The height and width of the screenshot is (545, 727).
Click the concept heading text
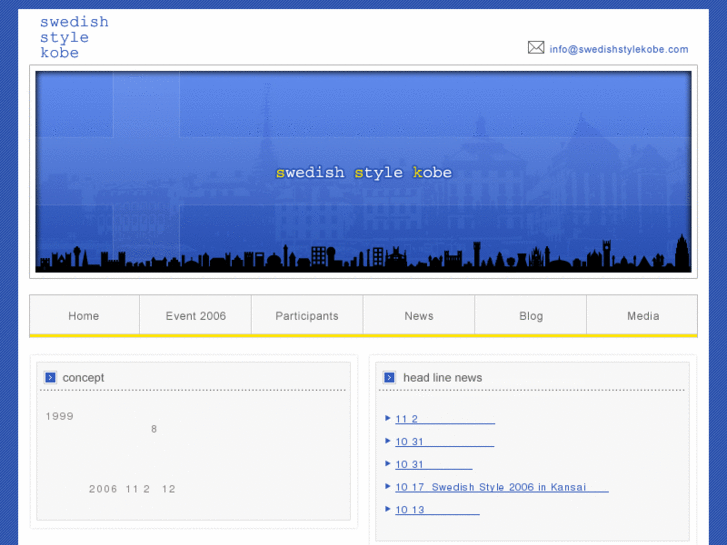click(x=83, y=378)
